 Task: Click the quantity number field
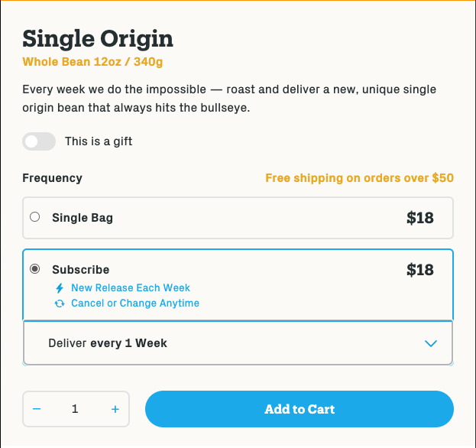[x=75, y=409]
